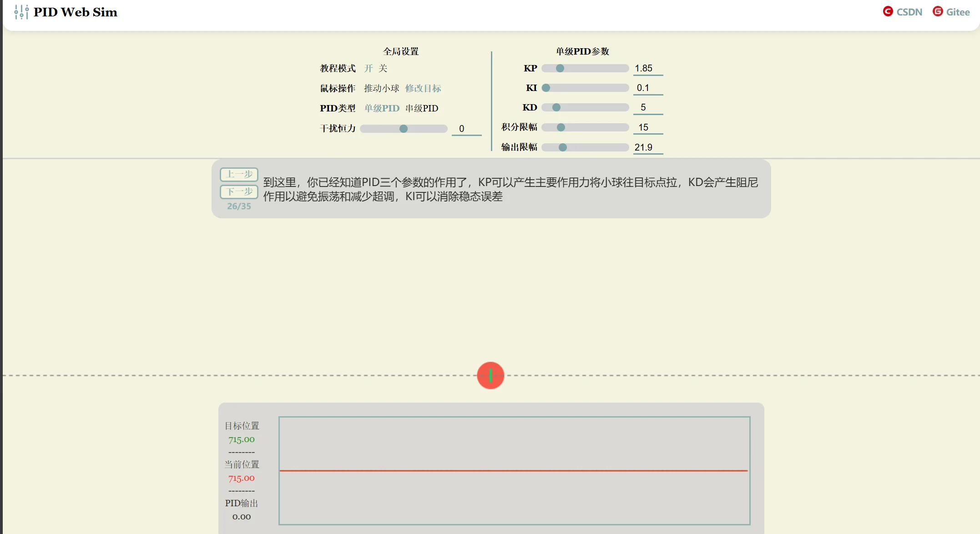Click the 积分限幅 slider handle
This screenshot has width=980, height=534.
[x=561, y=127]
